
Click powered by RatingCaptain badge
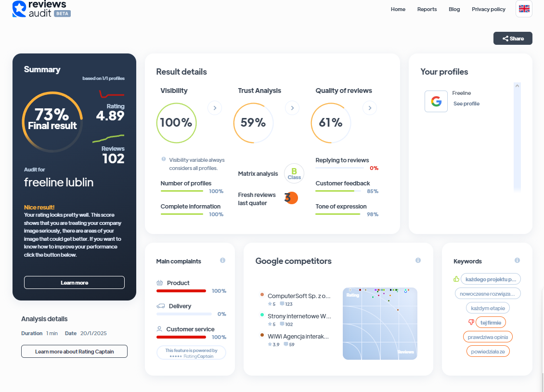tap(191, 353)
